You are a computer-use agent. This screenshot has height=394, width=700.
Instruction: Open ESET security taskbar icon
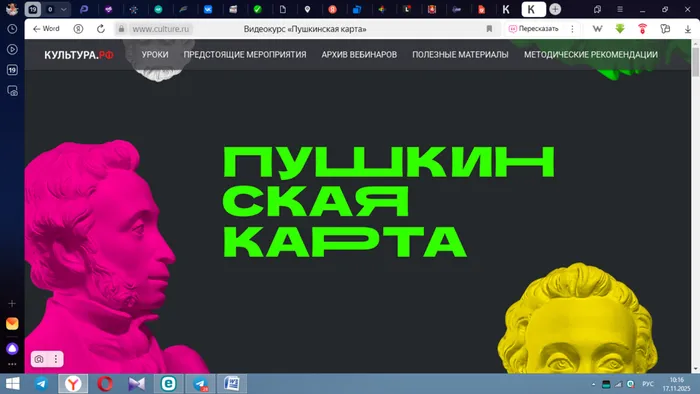pyautogui.click(x=168, y=384)
